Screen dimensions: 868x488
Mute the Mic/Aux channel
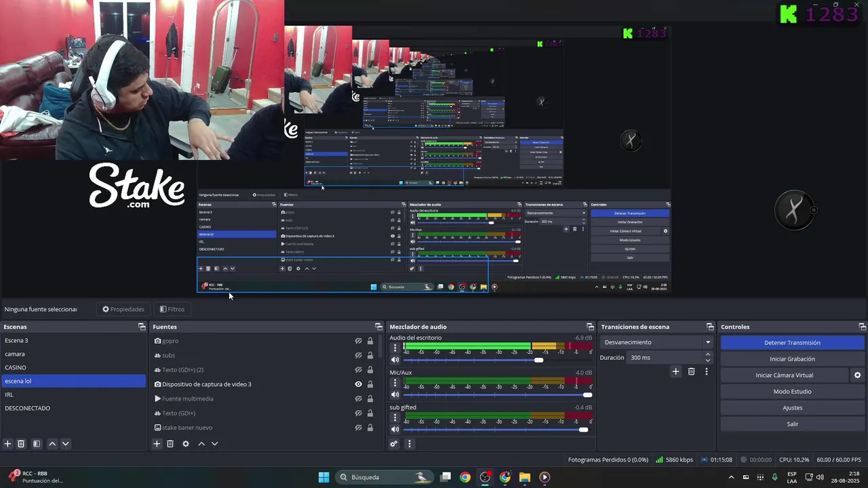point(395,394)
